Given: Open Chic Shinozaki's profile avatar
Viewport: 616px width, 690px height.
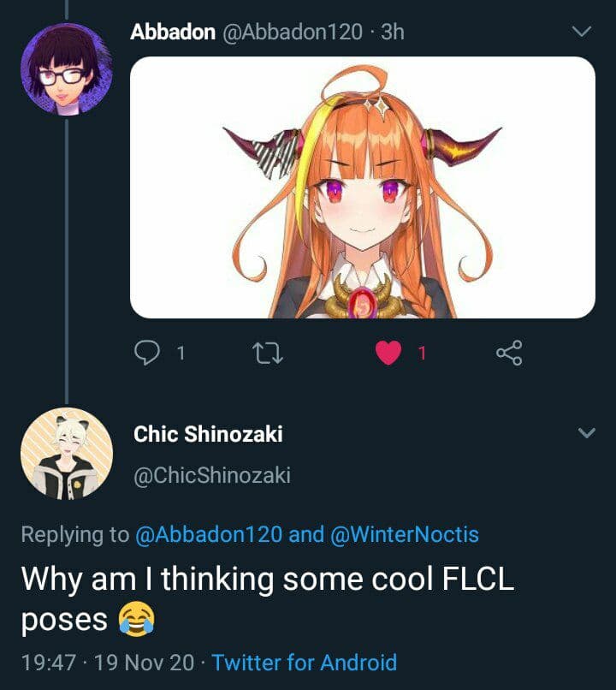Looking at the screenshot, I should pyautogui.click(x=67, y=454).
